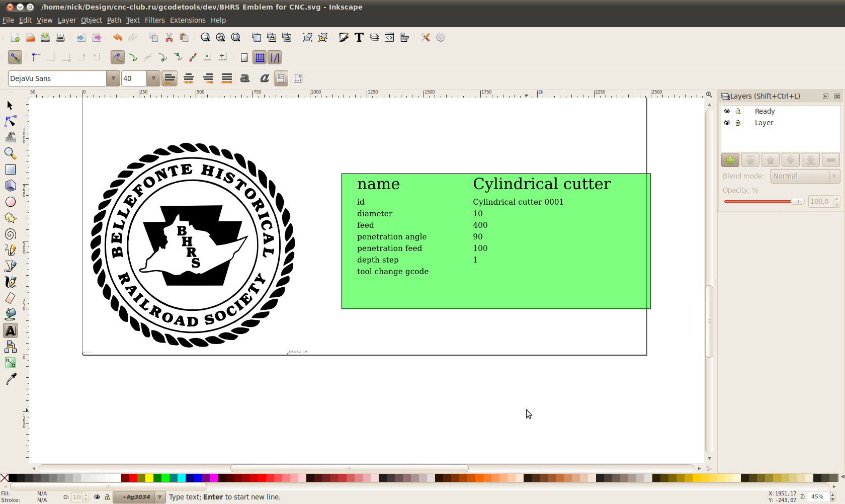Toggle bold text style

245,78
